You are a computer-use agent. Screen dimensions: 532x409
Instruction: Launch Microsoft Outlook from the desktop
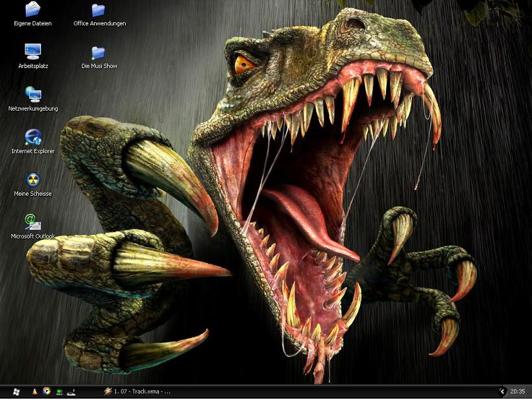pyautogui.click(x=33, y=222)
